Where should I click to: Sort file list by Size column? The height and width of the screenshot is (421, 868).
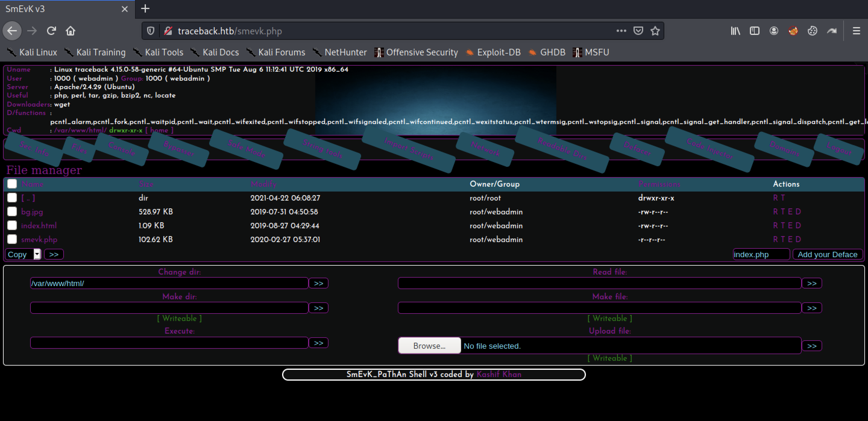(x=146, y=184)
